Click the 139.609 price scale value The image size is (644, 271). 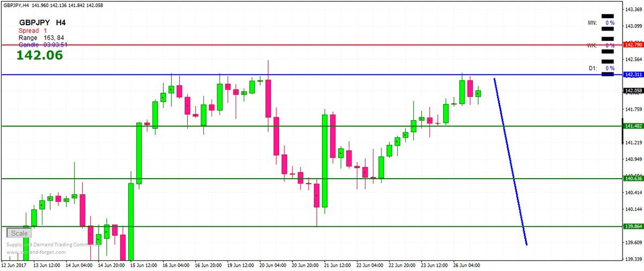(634, 242)
